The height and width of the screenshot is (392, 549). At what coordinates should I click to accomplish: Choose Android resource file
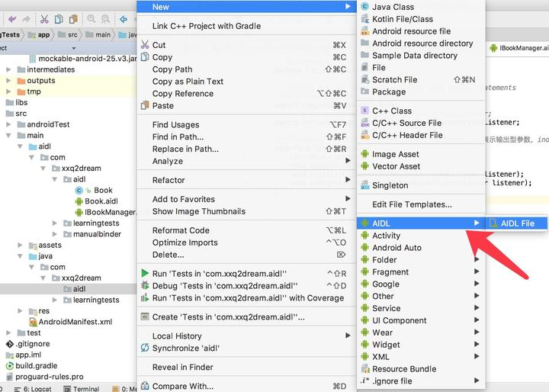coord(421,31)
